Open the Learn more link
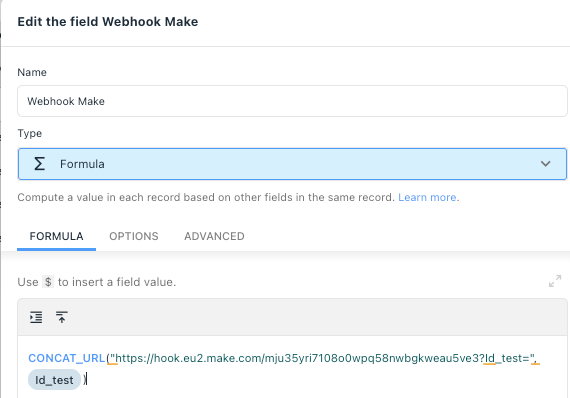570x398 pixels. coord(427,197)
